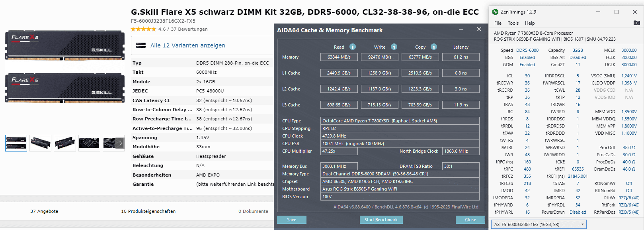Image resolution: width=644 pixels, height=230 pixels.
Task: Select the third product thumbnail
Action: [65, 143]
